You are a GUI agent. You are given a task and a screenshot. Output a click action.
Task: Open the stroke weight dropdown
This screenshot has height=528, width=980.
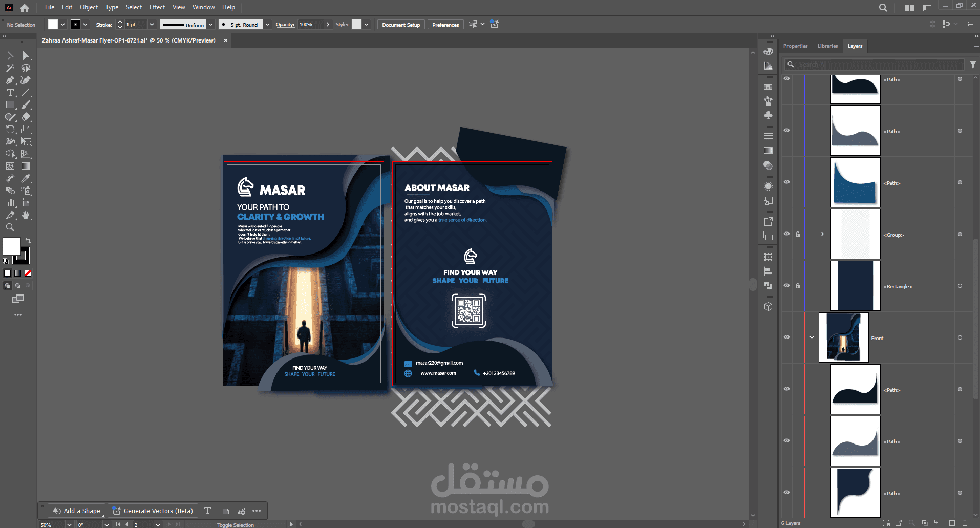152,25
